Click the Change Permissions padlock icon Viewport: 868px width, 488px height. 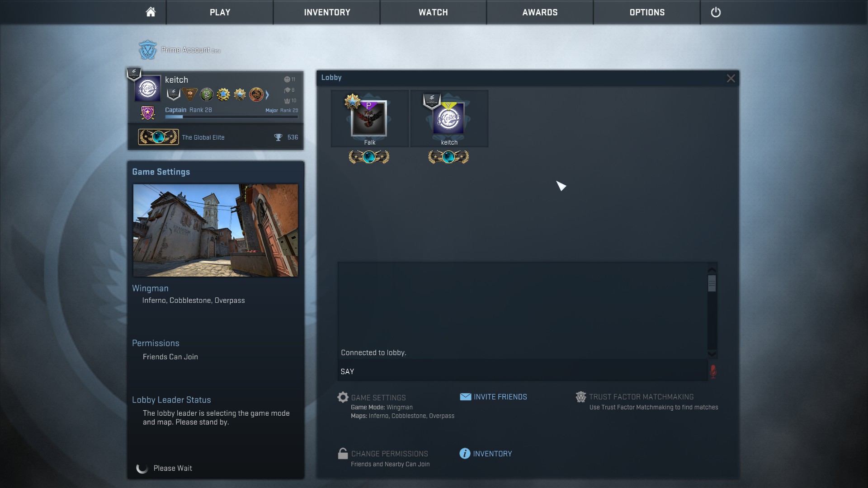[x=343, y=453]
